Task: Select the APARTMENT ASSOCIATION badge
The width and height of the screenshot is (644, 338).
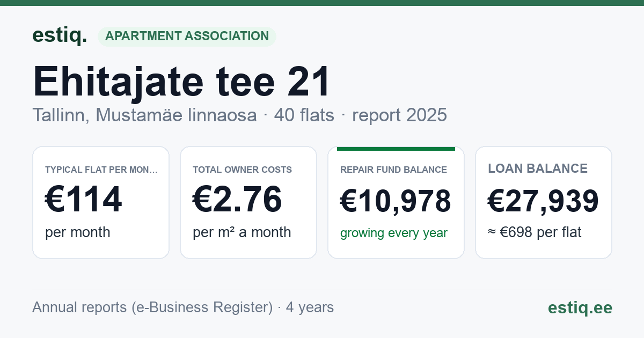Action: tap(187, 36)
